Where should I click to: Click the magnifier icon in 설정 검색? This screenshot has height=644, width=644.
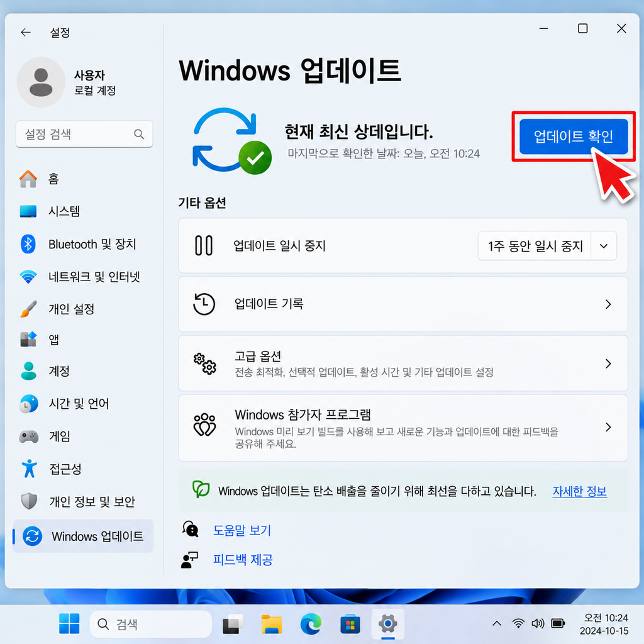139,134
